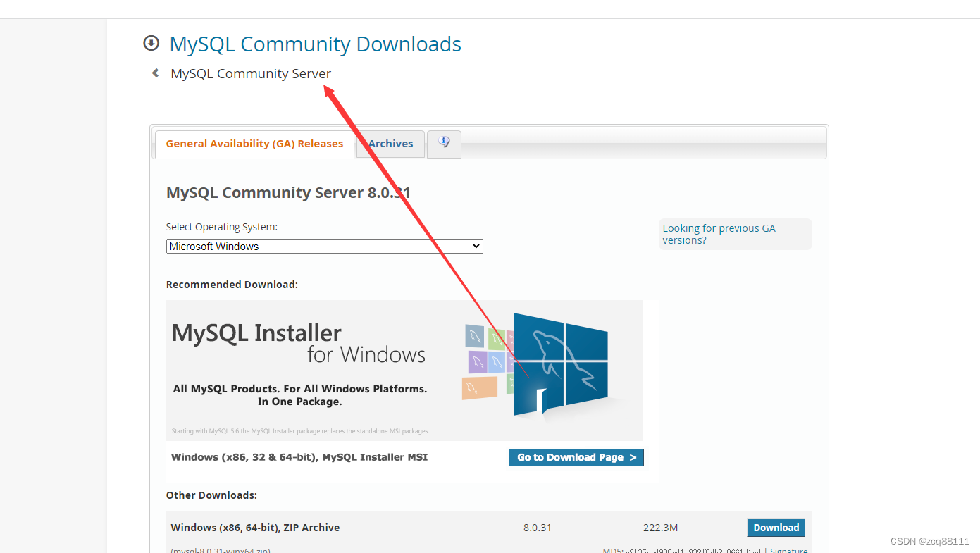This screenshot has width=980, height=553.
Task: Click the MySQL Community Downloads heading
Action: (x=314, y=44)
